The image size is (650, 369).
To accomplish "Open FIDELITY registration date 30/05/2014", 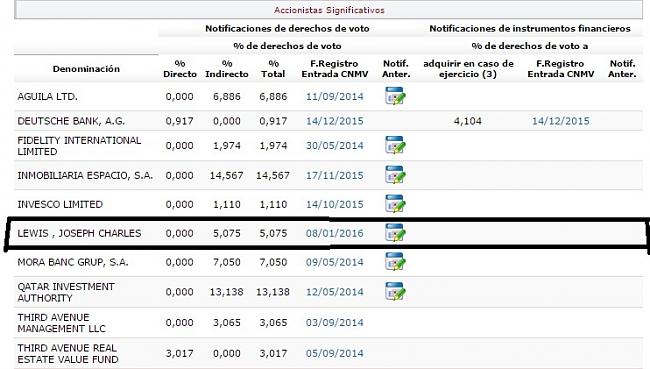I will 335,146.
